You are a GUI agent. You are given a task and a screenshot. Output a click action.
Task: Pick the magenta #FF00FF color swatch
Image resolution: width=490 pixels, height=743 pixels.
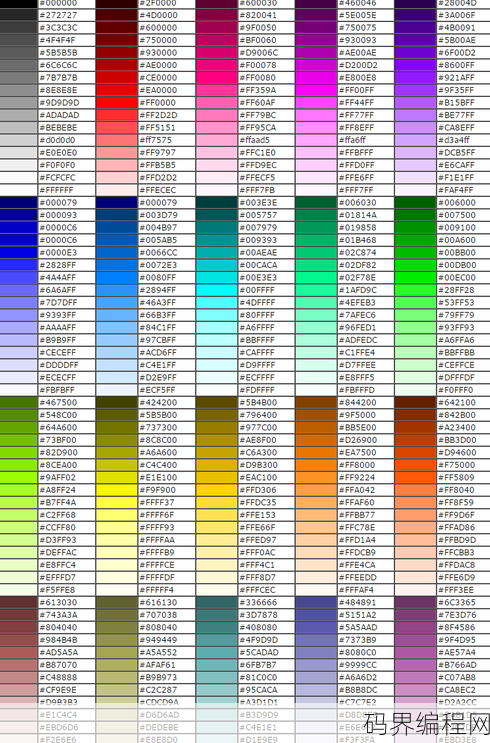click(x=316, y=90)
